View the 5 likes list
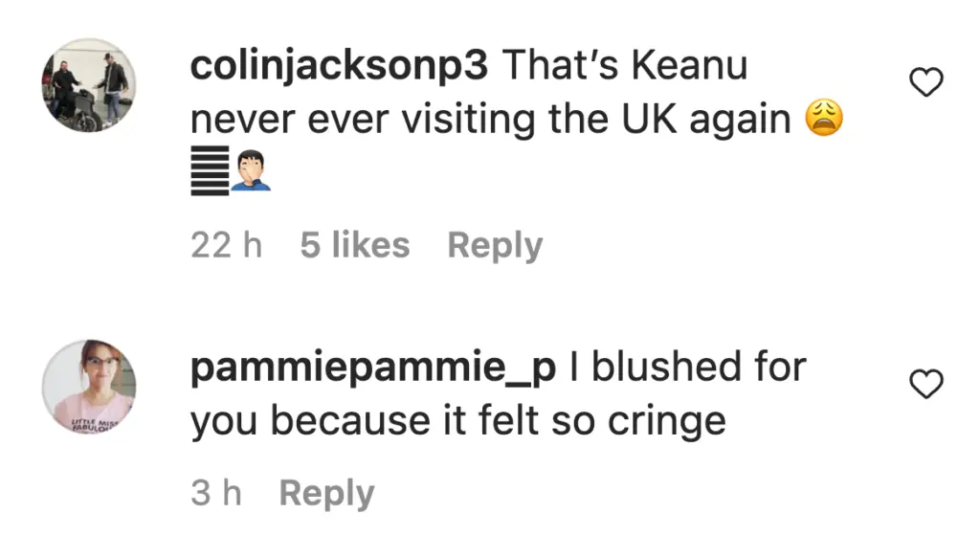Image resolution: width=980 pixels, height=558 pixels. pyautogui.click(x=354, y=246)
